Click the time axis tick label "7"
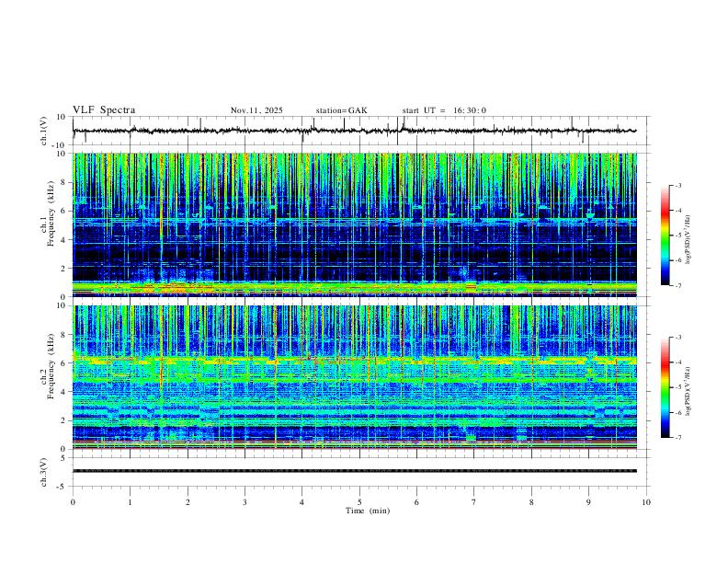The image size is (728, 563). [474, 502]
